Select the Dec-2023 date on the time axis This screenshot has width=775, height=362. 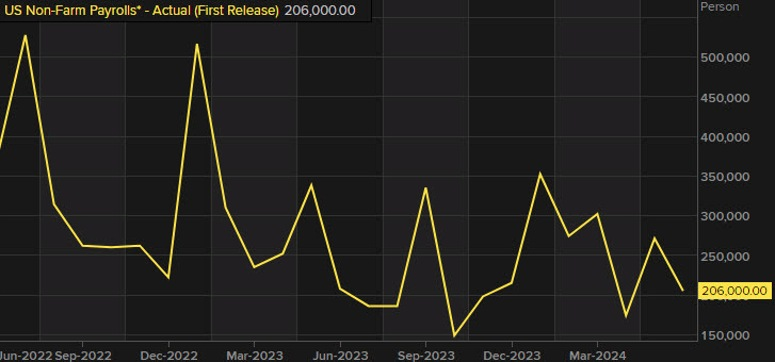tap(512, 355)
